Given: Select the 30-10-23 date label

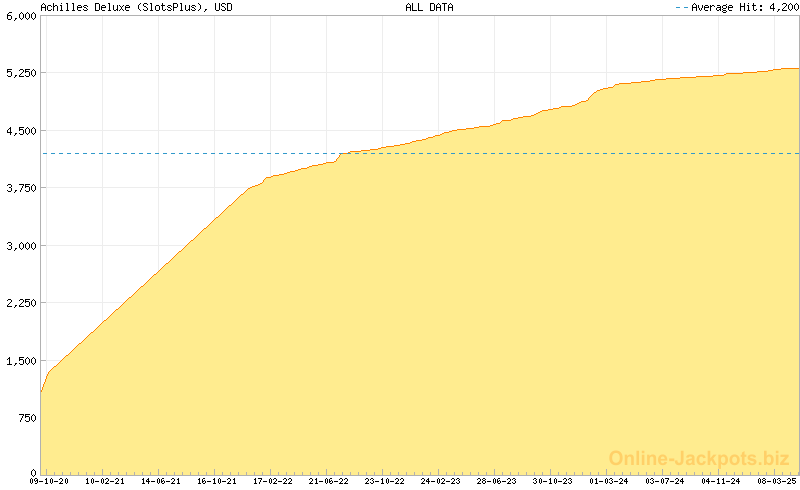Looking at the screenshot, I should coord(552,481).
